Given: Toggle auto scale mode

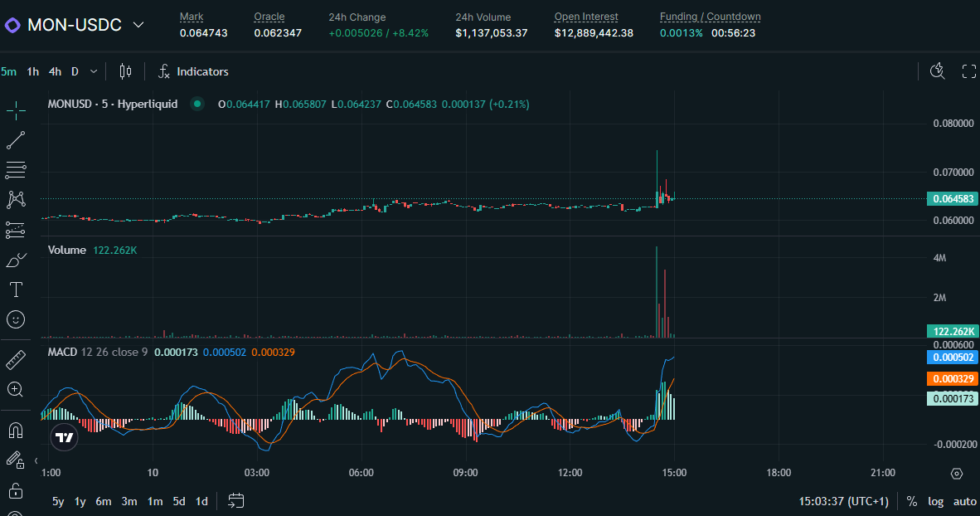Looking at the screenshot, I should [x=964, y=502].
